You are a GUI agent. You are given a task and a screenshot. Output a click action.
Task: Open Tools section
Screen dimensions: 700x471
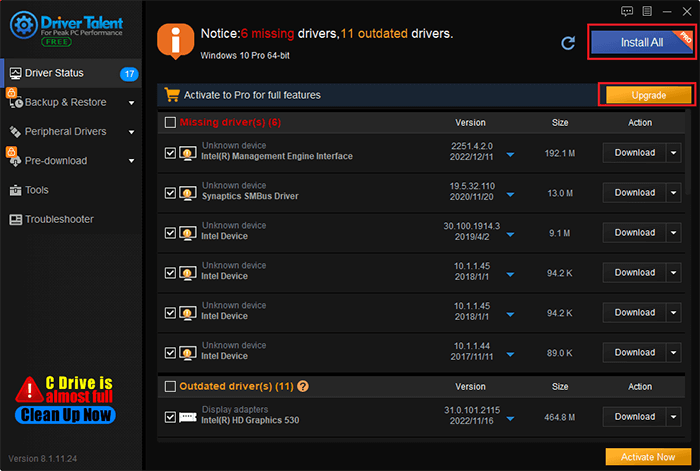click(71, 190)
